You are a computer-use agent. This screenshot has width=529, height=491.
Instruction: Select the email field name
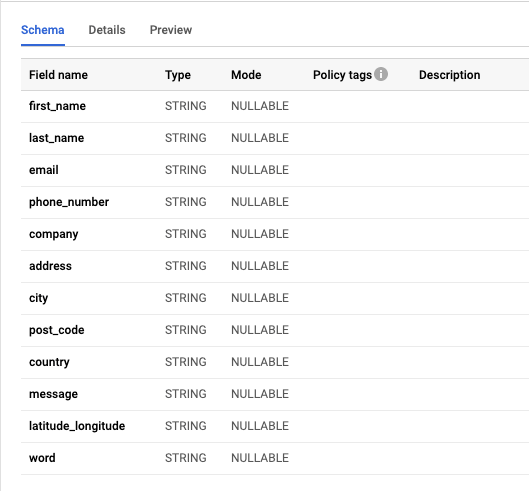44,170
